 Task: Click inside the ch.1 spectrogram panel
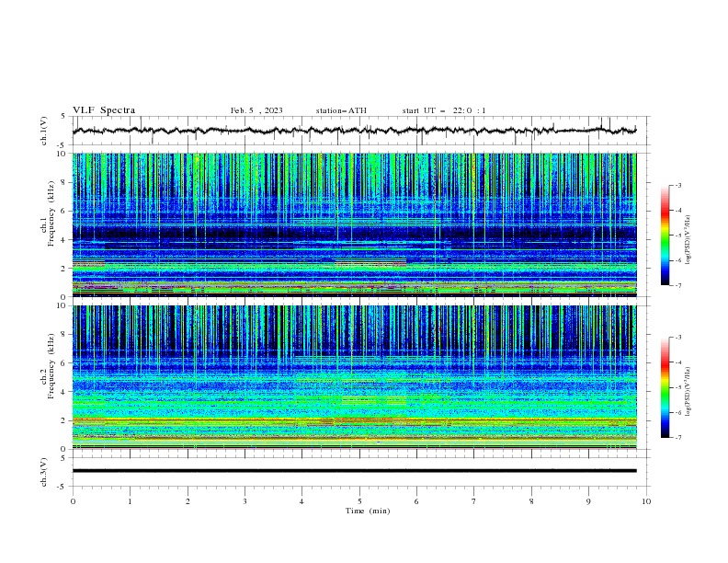[354, 224]
